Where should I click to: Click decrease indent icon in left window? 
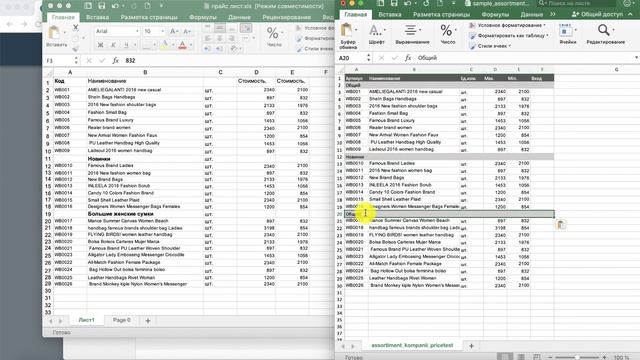pos(208,49)
